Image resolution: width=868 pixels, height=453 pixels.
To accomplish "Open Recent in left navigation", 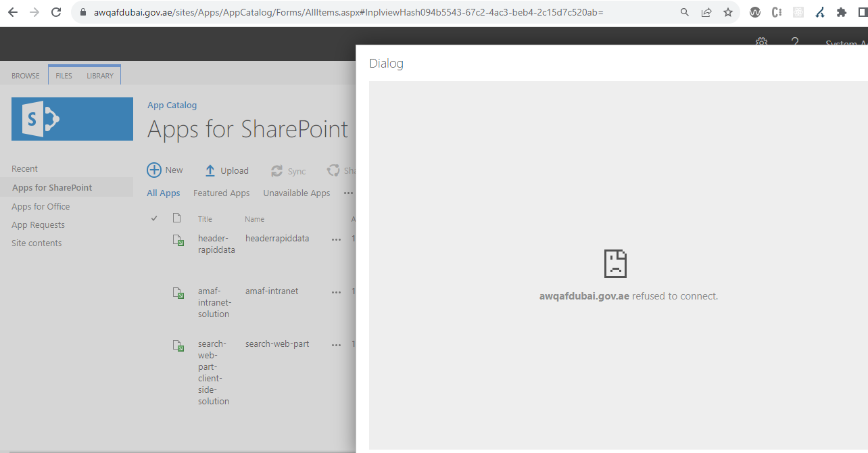I will 24,168.
